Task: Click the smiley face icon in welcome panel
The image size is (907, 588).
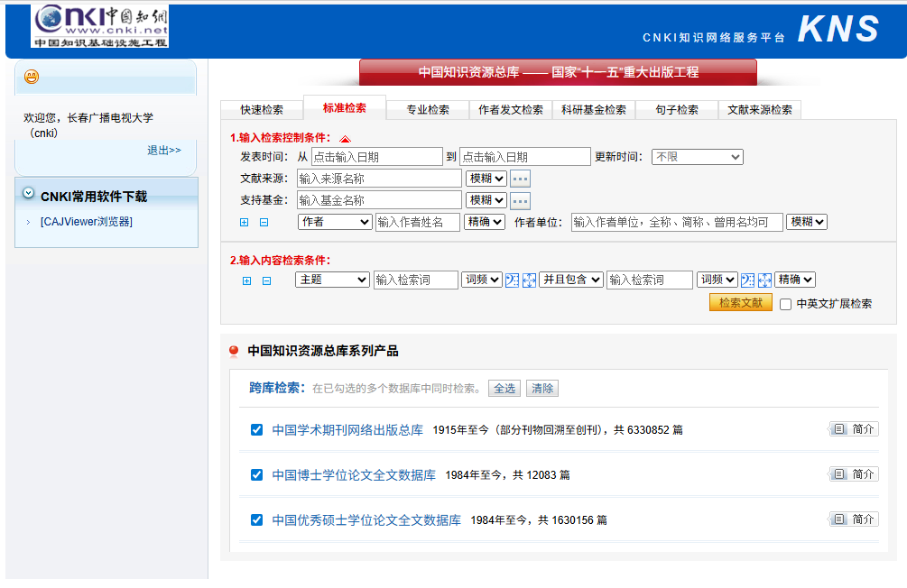Action: pos(32,78)
